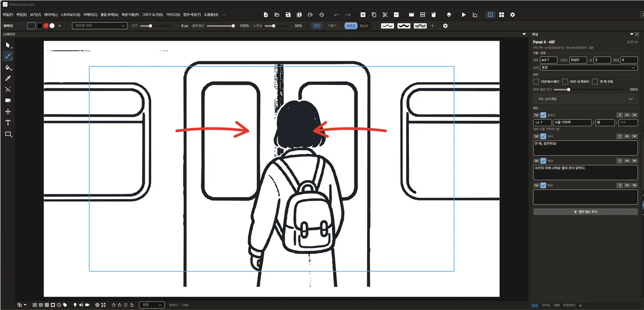Click the export icon in top toolbar
This screenshot has width=644, height=310.
[310, 15]
